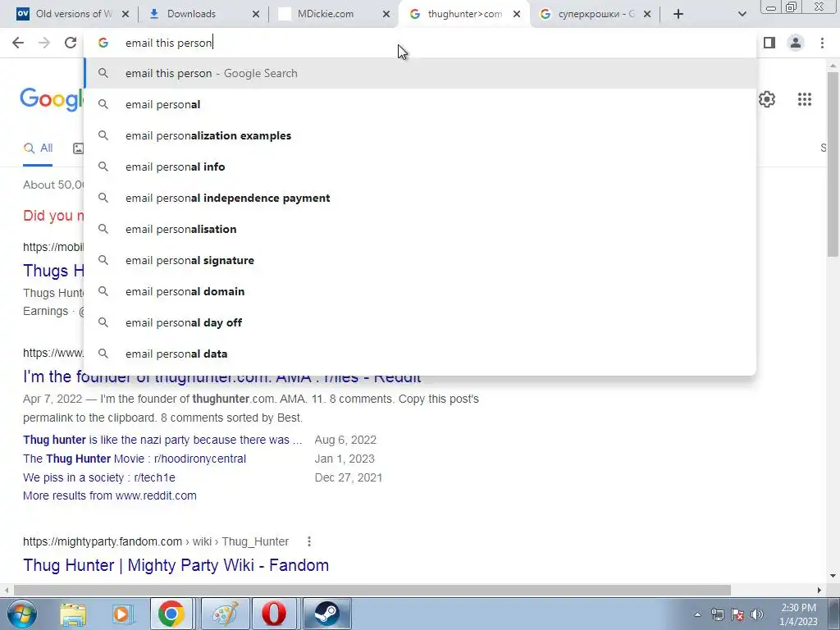Choose 'email personalization examples' suggestion
Image resolution: width=840 pixels, height=630 pixels.
[x=420, y=135]
